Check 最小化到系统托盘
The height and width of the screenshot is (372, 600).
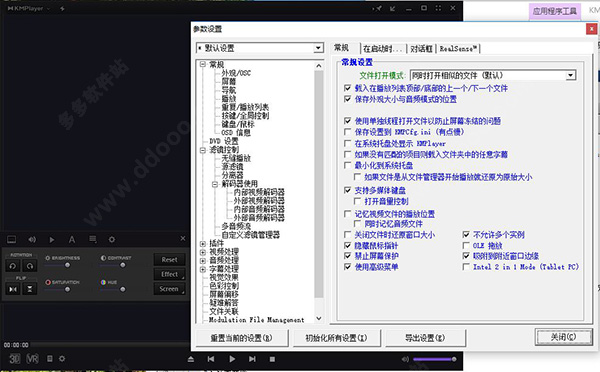pyautogui.click(x=347, y=165)
